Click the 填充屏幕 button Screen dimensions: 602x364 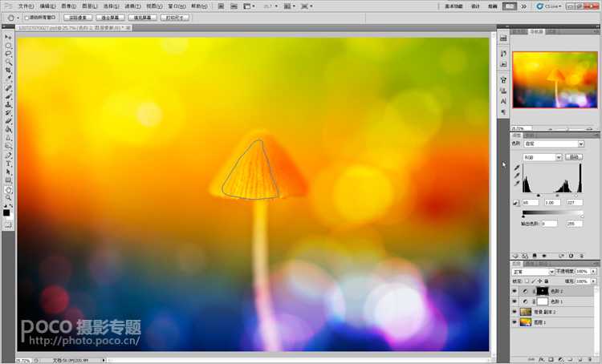tap(142, 18)
